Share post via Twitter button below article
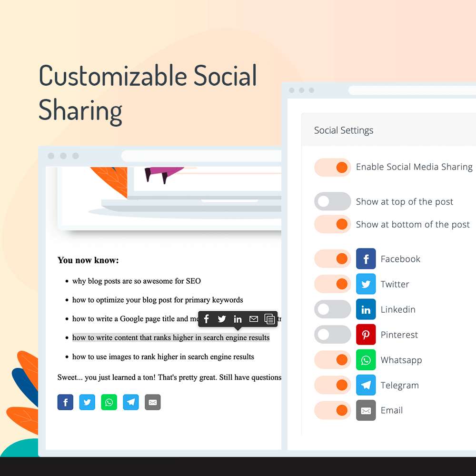Image resolution: width=476 pixels, height=476 pixels. tap(87, 402)
